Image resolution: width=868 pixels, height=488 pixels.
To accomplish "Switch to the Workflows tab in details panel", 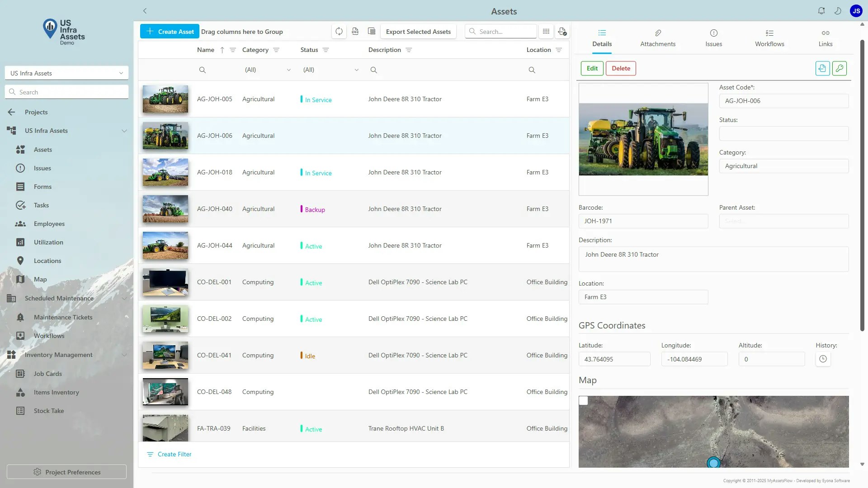I will (x=769, y=38).
